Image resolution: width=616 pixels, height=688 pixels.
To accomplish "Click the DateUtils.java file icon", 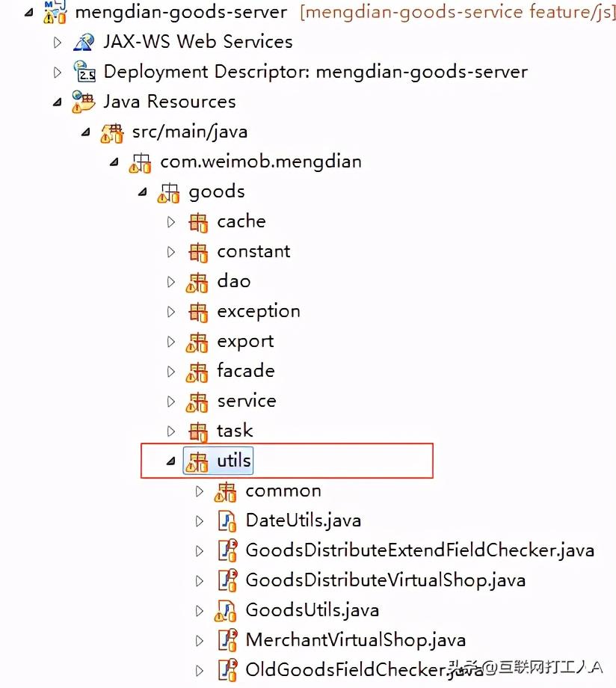I will coord(227,520).
